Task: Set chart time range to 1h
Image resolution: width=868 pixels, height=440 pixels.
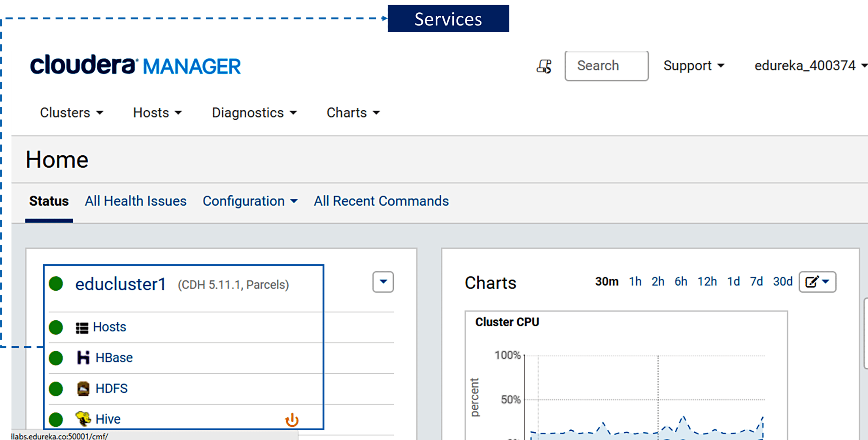Action: [x=635, y=282]
